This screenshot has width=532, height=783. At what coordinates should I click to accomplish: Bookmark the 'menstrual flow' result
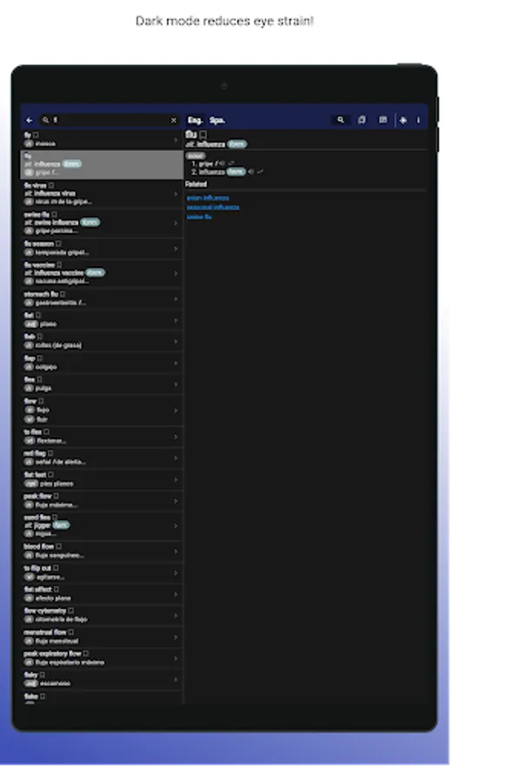(71, 632)
